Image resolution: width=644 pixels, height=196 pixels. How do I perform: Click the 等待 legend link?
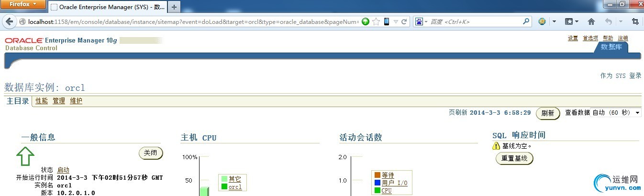(x=388, y=175)
